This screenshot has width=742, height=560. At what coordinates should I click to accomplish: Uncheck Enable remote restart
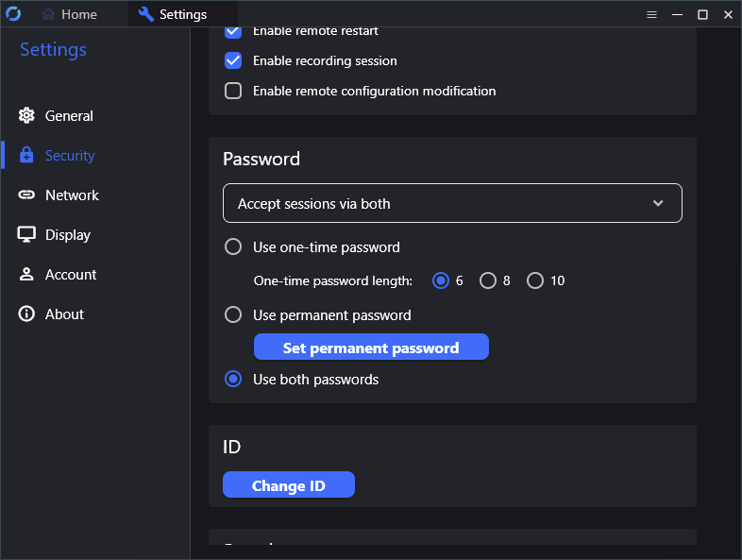click(x=233, y=31)
